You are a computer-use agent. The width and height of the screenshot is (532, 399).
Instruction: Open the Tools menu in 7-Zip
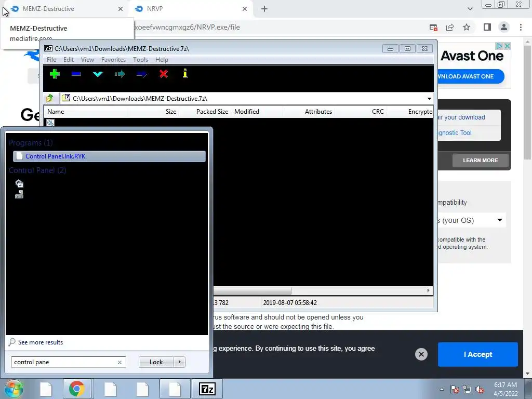pyautogui.click(x=140, y=60)
